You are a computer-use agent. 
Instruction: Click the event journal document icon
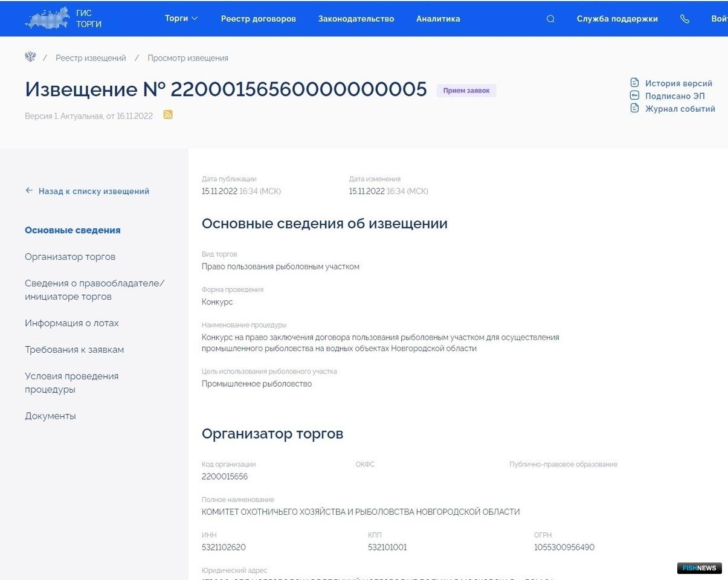[634, 108]
